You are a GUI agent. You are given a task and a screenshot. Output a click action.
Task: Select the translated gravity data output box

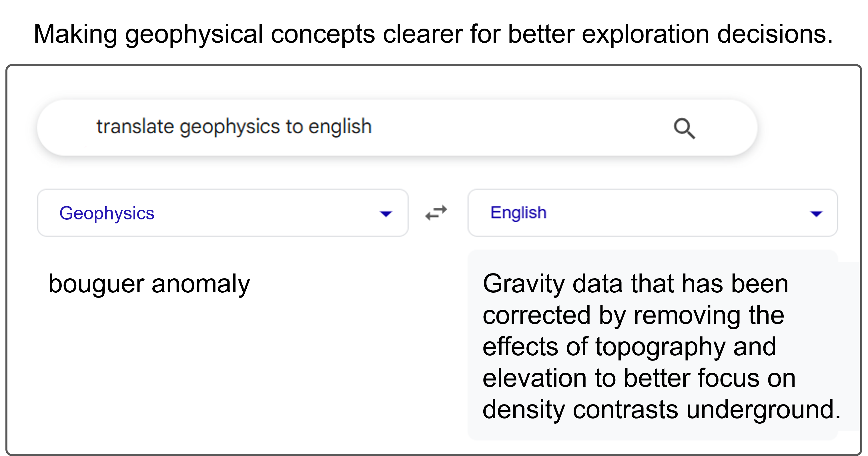click(x=653, y=345)
